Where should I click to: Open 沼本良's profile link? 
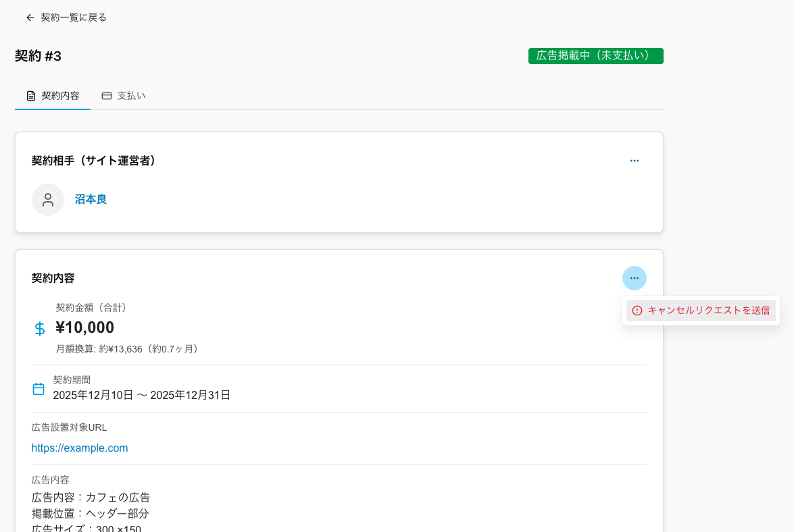91,200
